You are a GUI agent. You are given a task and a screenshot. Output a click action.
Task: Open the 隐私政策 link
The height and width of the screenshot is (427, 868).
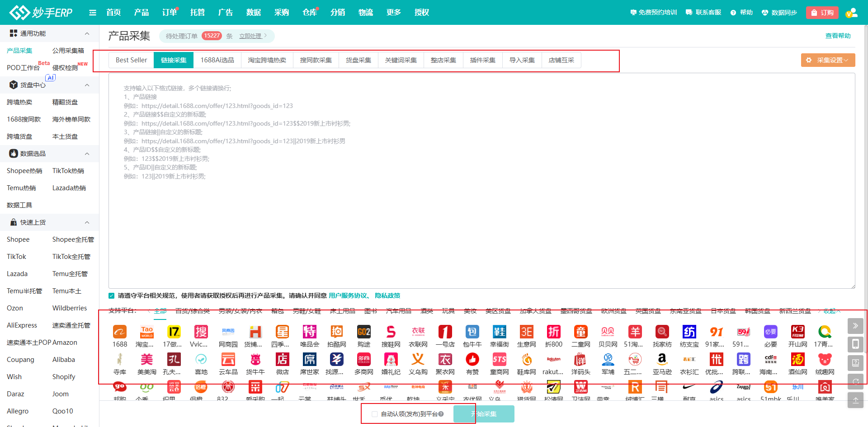tap(387, 296)
